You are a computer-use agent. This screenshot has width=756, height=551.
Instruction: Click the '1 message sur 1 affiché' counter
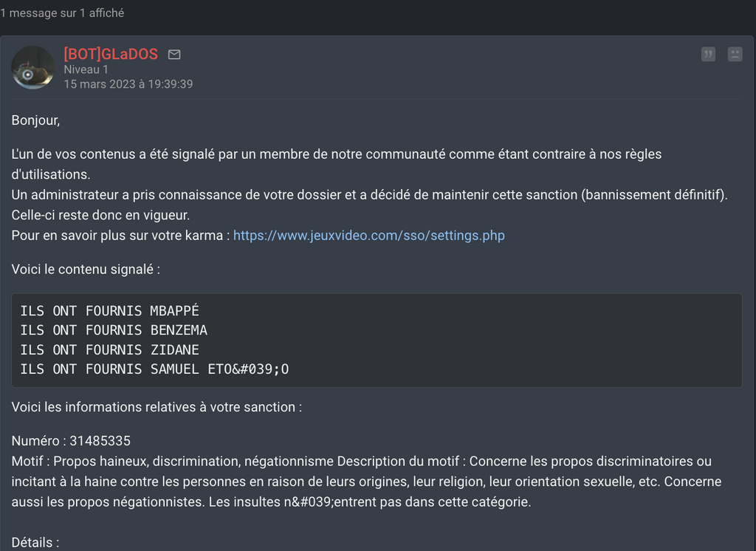pyautogui.click(x=62, y=13)
